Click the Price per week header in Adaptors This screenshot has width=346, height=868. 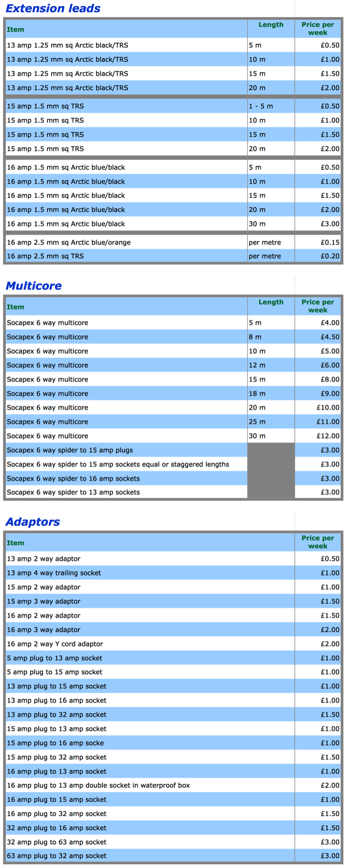pyautogui.click(x=317, y=542)
